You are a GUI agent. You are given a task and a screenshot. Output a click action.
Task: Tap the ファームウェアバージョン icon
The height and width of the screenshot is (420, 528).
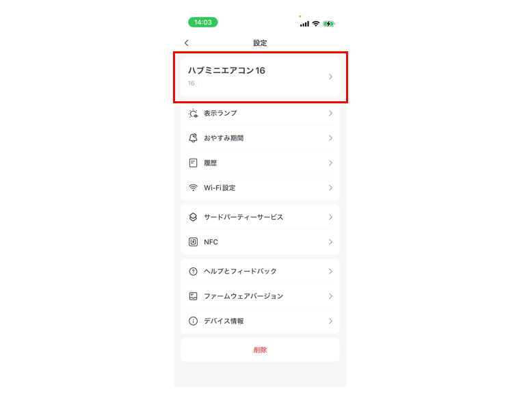tap(193, 296)
